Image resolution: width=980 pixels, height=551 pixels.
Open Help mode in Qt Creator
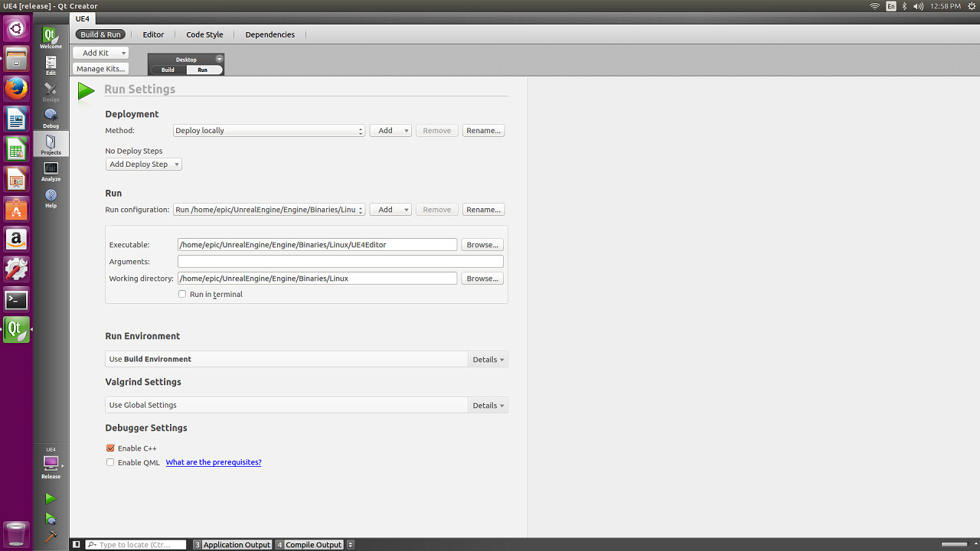click(51, 198)
